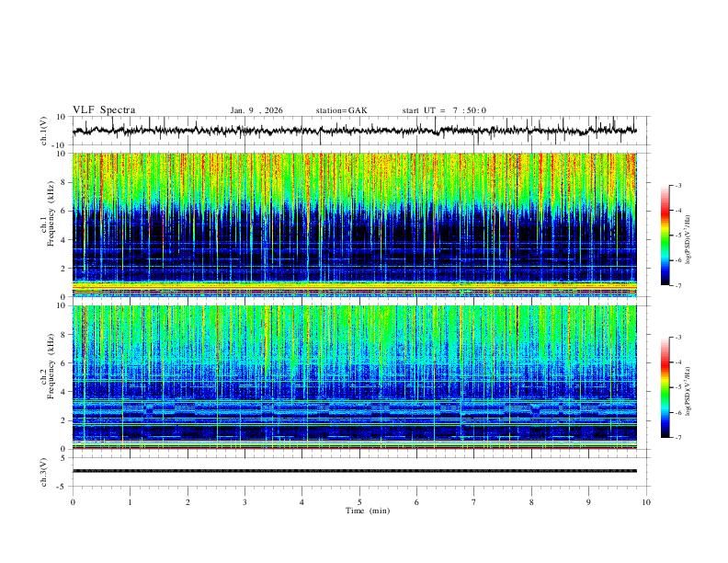The width and height of the screenshot is (728, 563).
Task: Click the ch.1 log(PSD) color bar
Action: pyautogui.click(x=665, y=236)
